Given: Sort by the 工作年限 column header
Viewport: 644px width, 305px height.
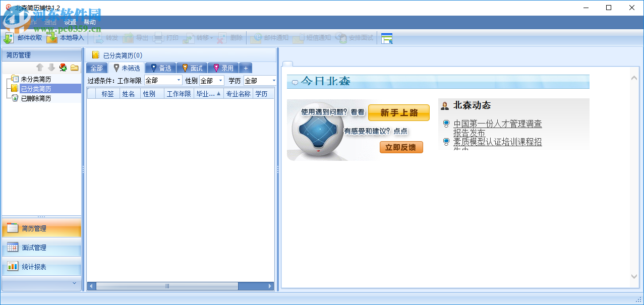Looking at the screenshot, I should pos(179,93).
